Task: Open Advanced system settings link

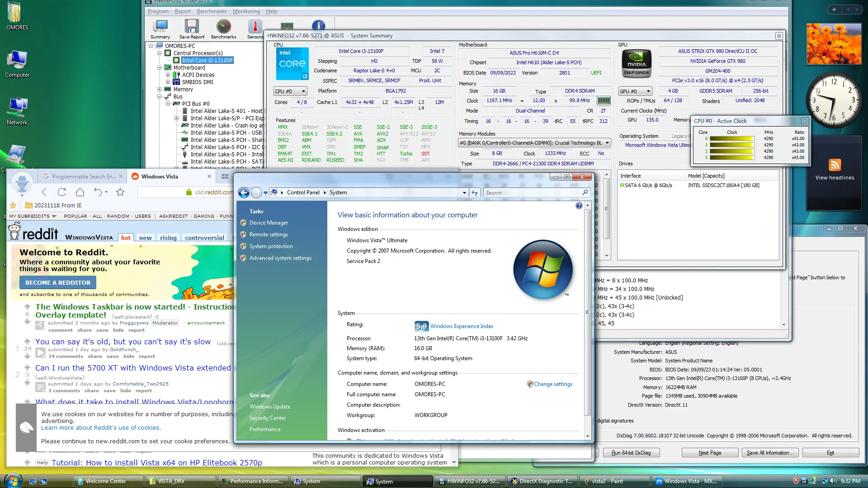Action: [280, 258]
